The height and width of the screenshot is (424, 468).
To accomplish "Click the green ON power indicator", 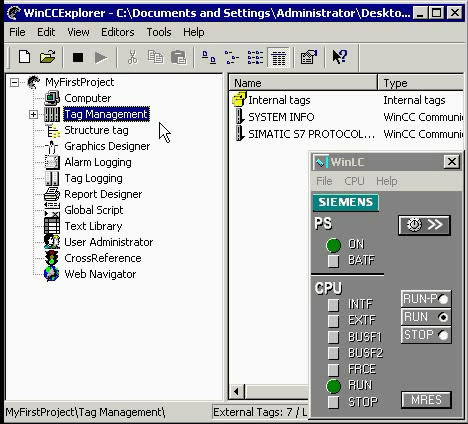I will (333, 245).
